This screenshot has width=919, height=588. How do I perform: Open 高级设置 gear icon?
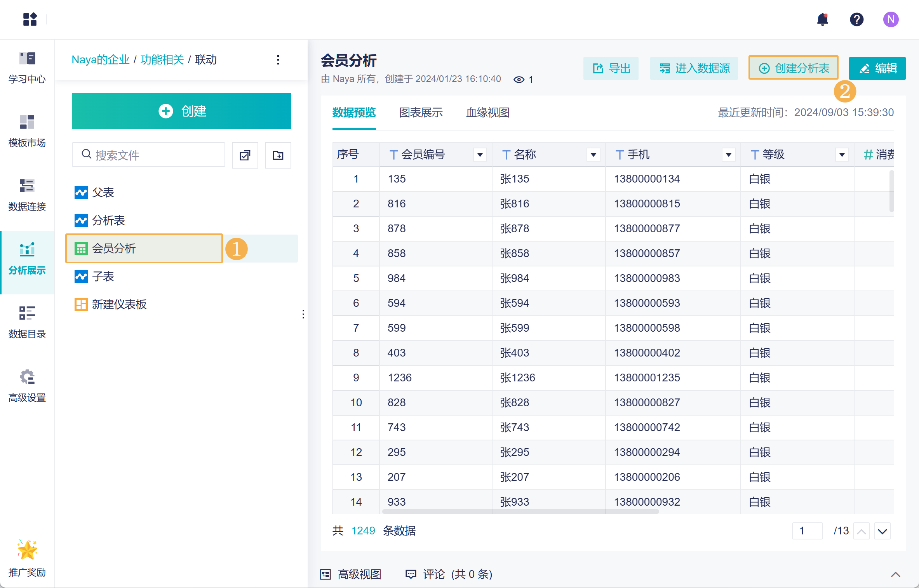click(27, 377)
